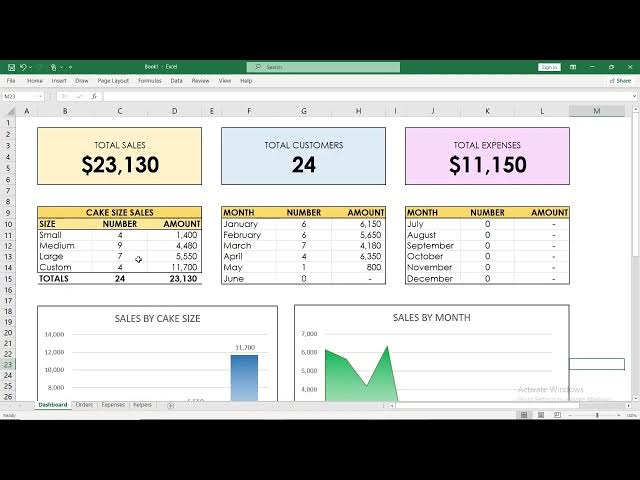This screenshot has height=480, width=640.
Task: Select the column D header
Action: click(175, 111)
